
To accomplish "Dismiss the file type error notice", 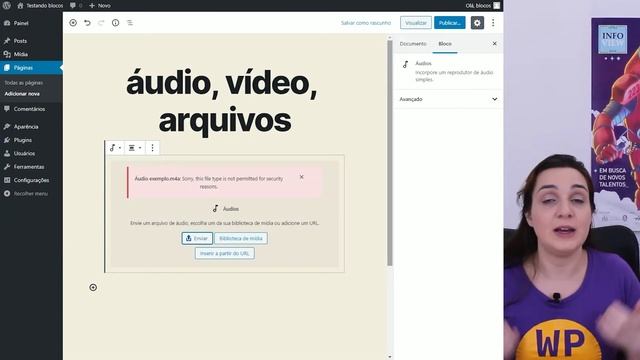I will pyautogui.click(x=302, y=177).
